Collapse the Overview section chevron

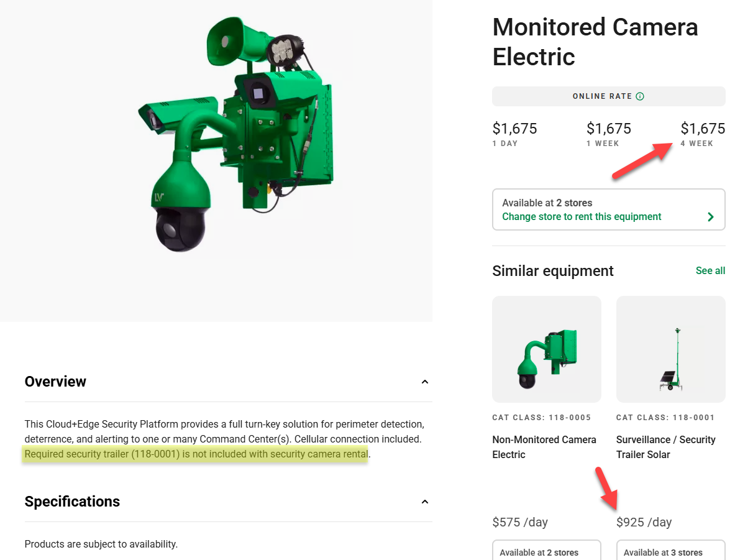[425, 382]
